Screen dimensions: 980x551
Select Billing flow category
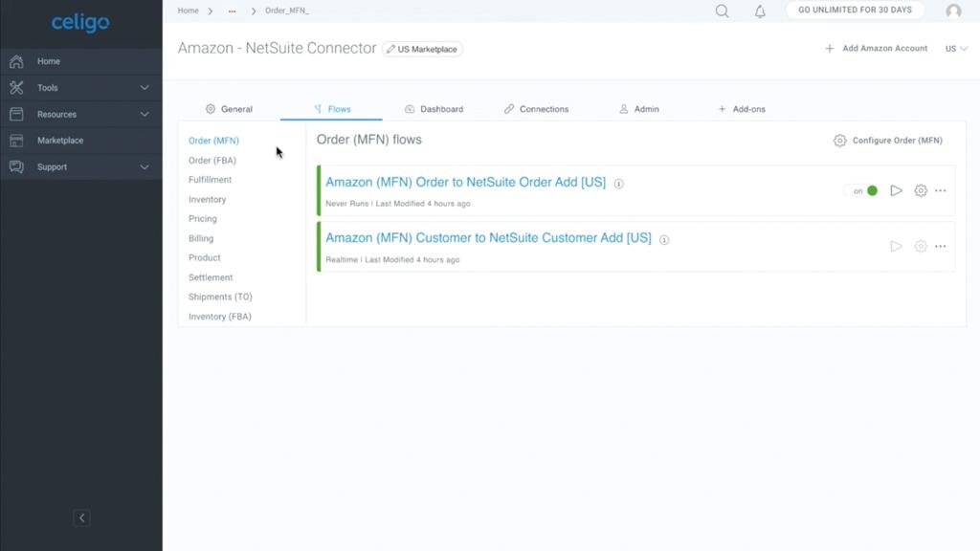pyautogui.click(x=201, y=238)
